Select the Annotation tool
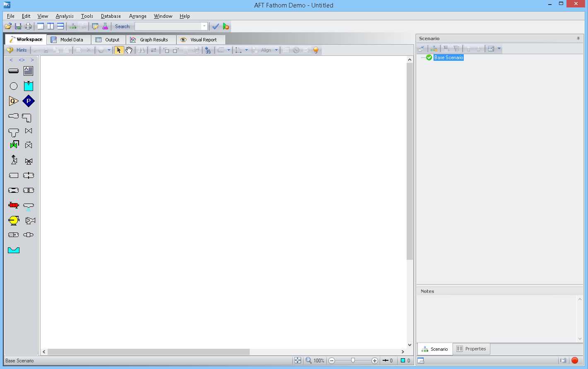The width and height of the screenshot is (588, 369). (28, 71)
